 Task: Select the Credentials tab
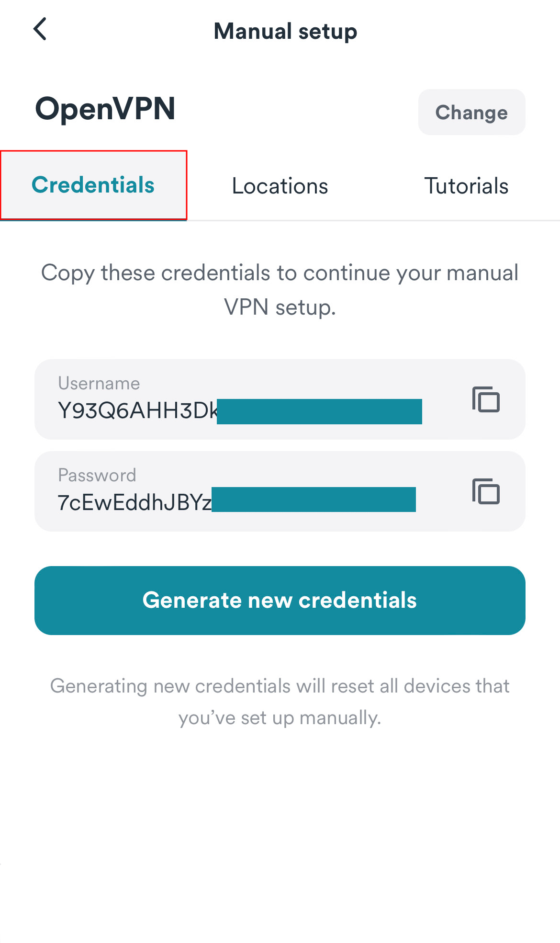point(93,185)
